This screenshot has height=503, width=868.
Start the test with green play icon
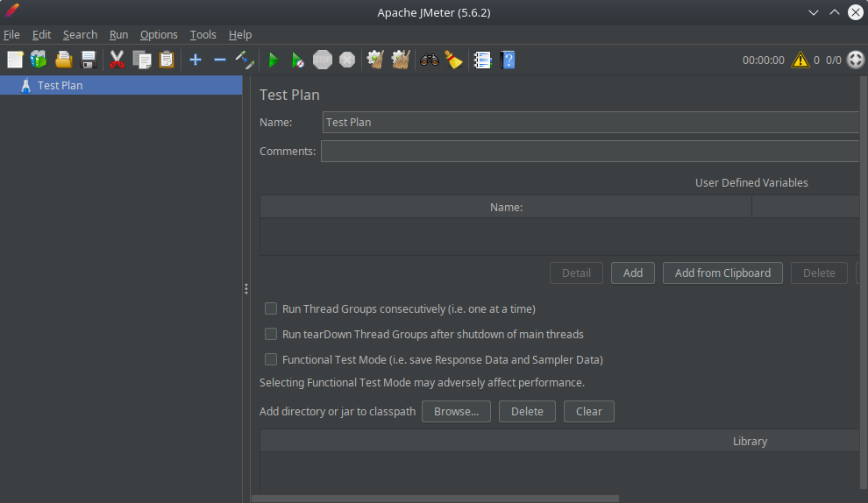274,60
